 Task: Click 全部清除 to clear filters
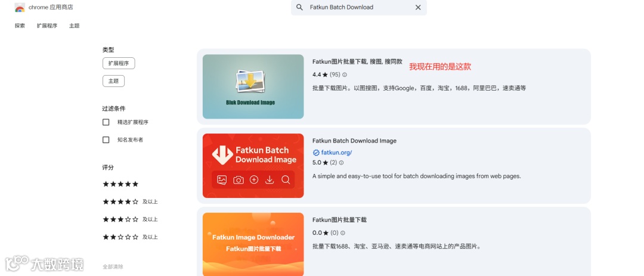tap(113, 266)
